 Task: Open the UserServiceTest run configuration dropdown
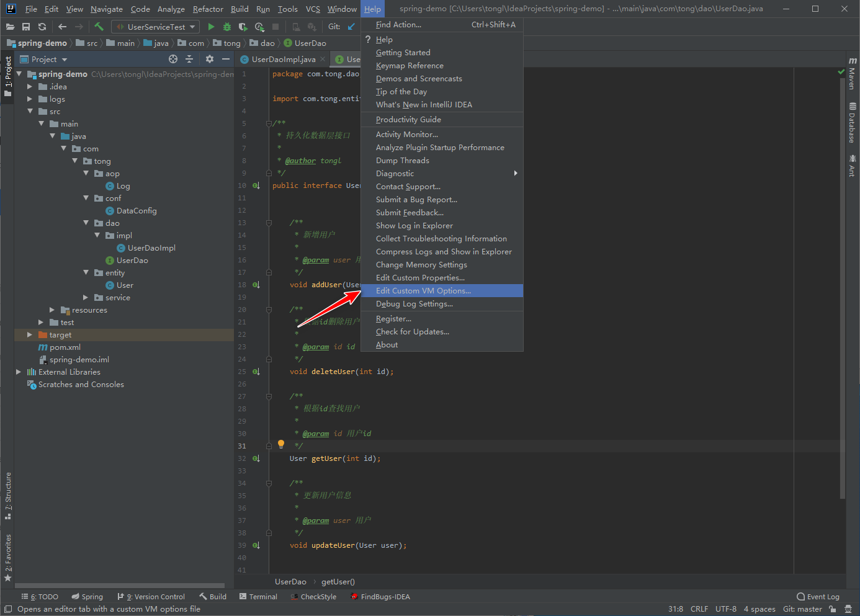point(156,27)
